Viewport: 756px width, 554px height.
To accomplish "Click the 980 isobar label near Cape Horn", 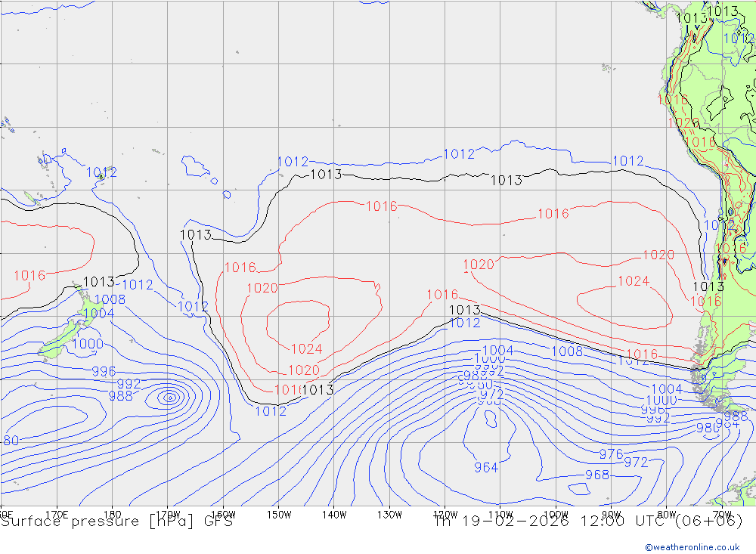I will click(708, 428).
